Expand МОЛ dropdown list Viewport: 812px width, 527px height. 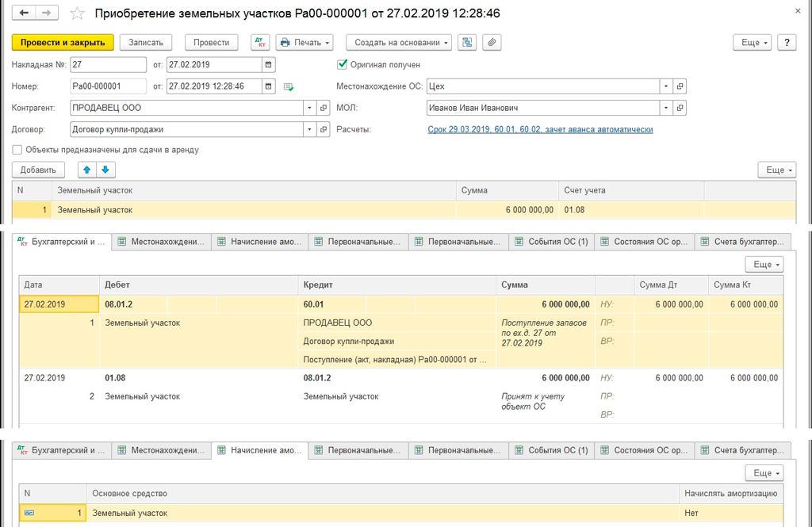(x=666, y=108)
